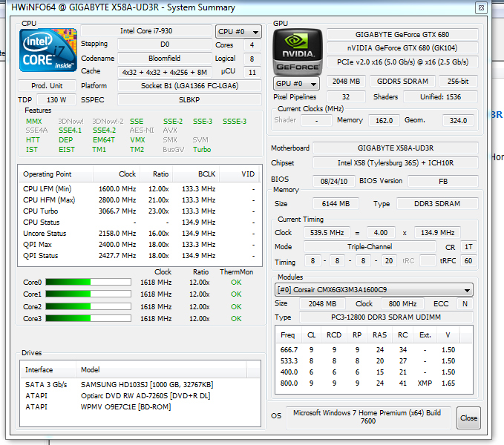Click the SSE4.2 feature label
The height and width of the screenshot is (445, 504).
pos(104,131)
